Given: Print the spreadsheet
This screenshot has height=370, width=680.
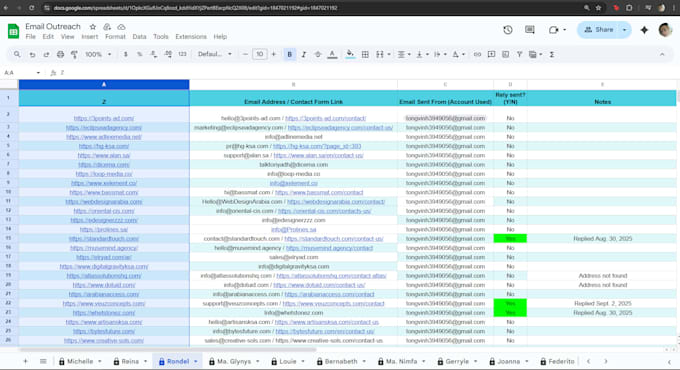Looking at the screenshot, I should point(60,54).
